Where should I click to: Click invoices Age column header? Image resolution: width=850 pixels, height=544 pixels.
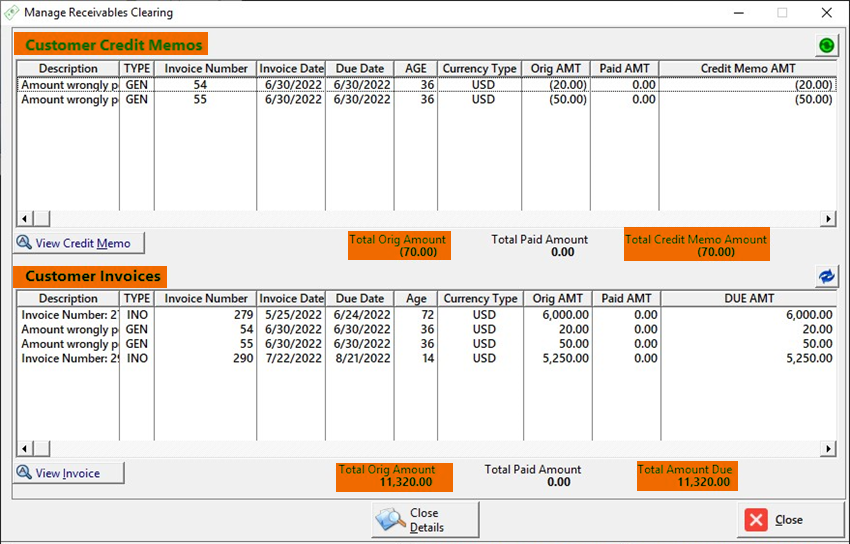416,299
